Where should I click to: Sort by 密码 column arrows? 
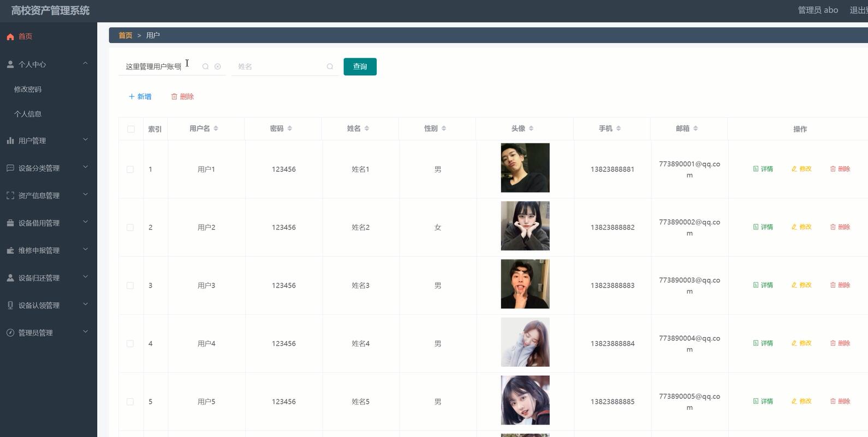pos(289,128)
